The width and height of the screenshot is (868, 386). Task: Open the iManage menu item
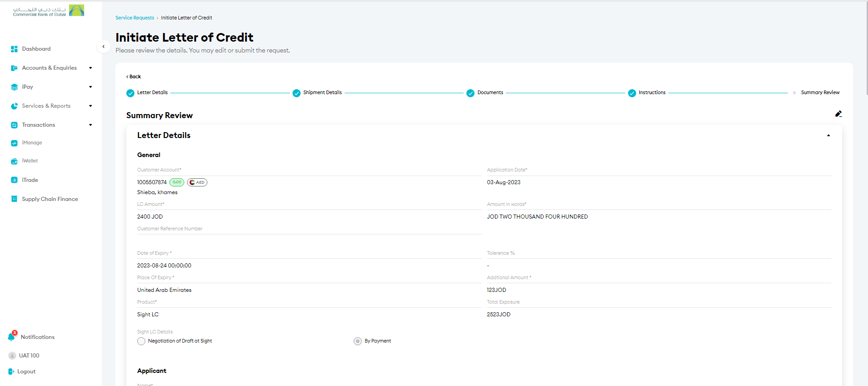click(32, 143)
